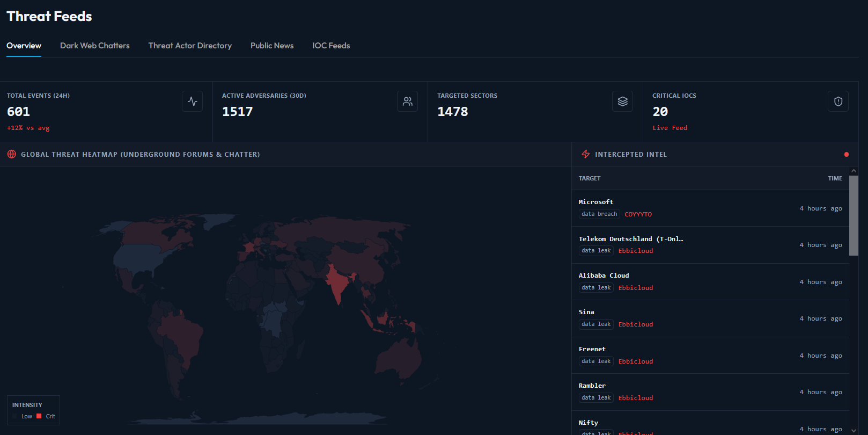Open the Sina intel entry
868x435 pixels.
pos(710,318)
